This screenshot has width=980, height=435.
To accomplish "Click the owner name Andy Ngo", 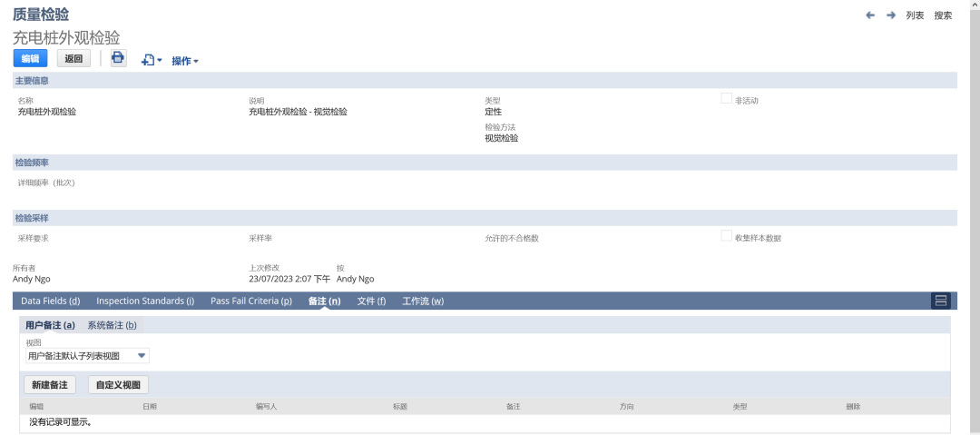I will [x=31, y=279].
